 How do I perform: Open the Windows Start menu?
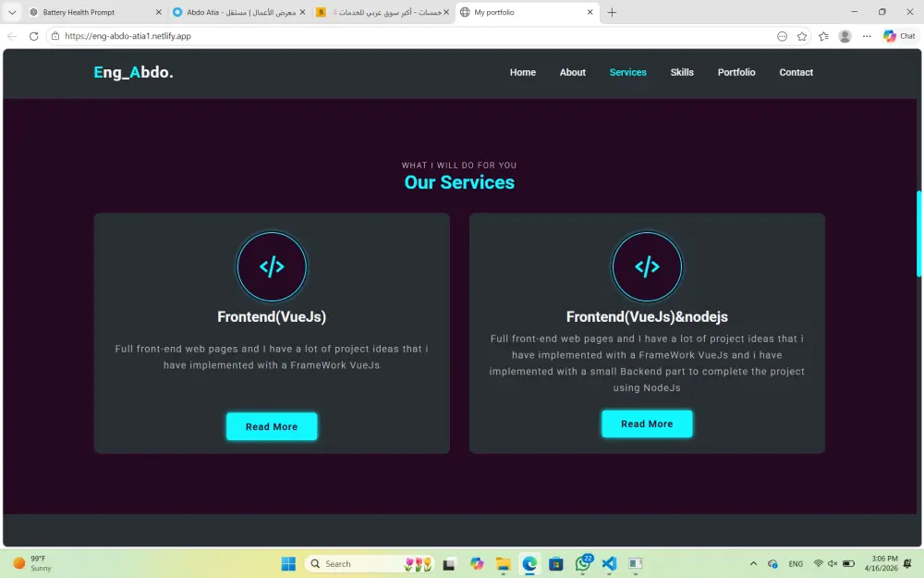point(288,564)
